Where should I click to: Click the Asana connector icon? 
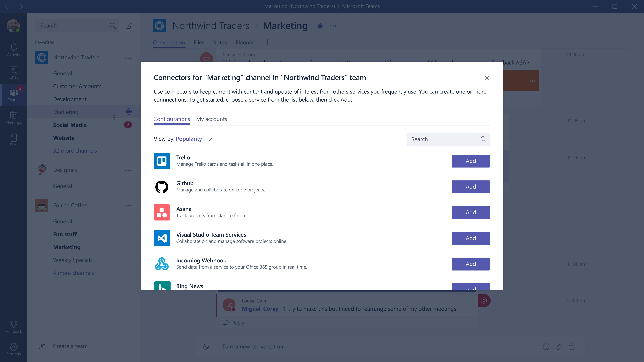161,212
